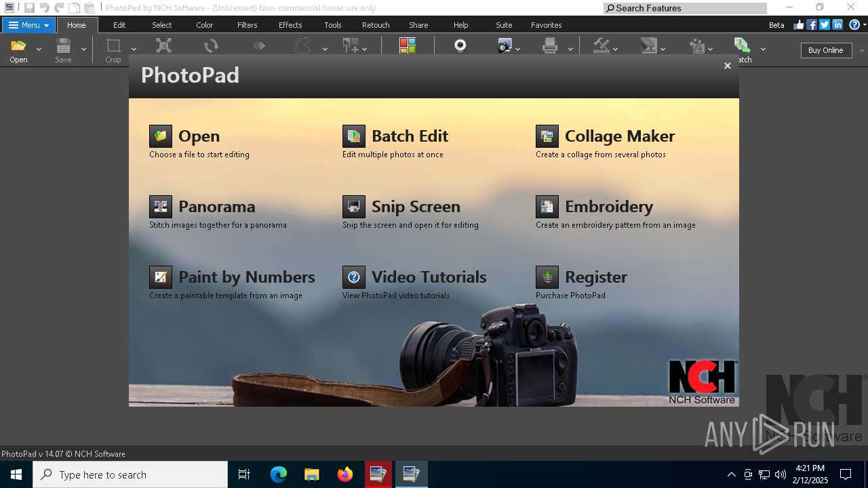Select the Crop tool icon

click(113, 45)
